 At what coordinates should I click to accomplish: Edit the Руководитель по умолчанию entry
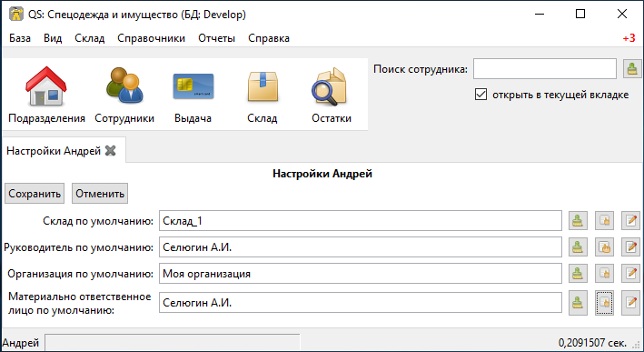pos(631,247)
